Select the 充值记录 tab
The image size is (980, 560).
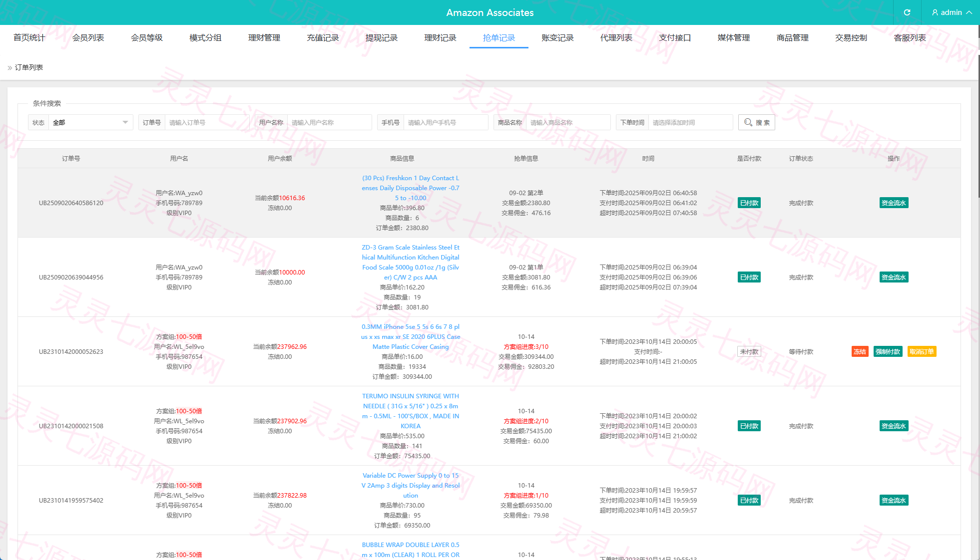coord(323,38)
